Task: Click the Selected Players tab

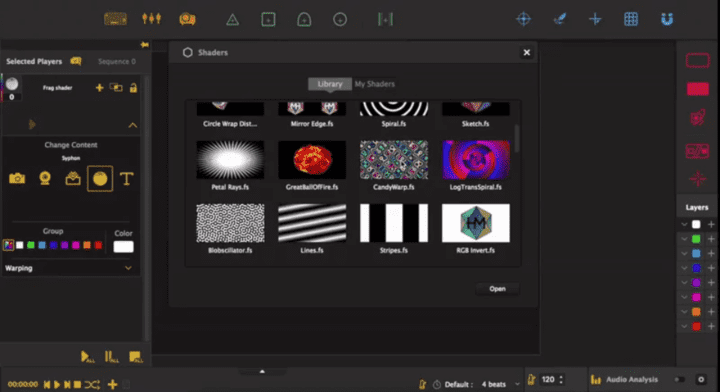Action: click(34, 62)
